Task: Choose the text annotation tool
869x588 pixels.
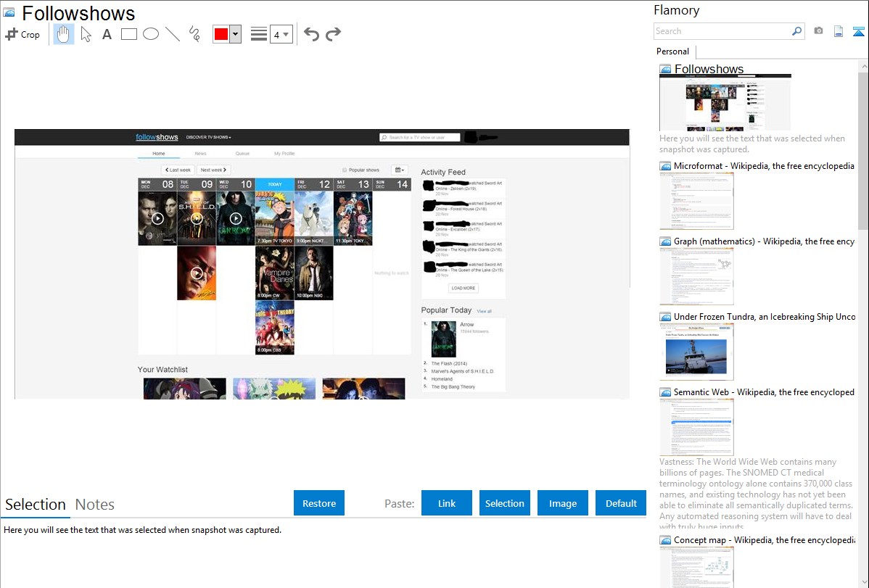Action: click(x=107, y=34)
